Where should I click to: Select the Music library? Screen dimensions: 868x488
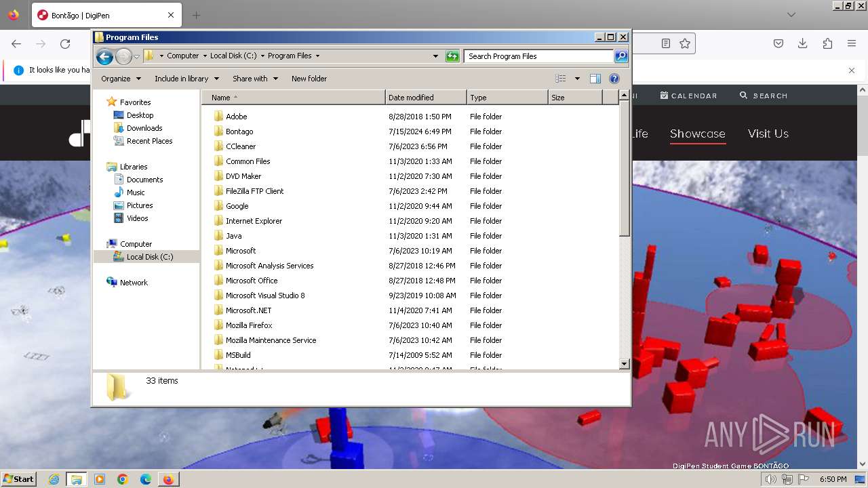tap(135, 192)
